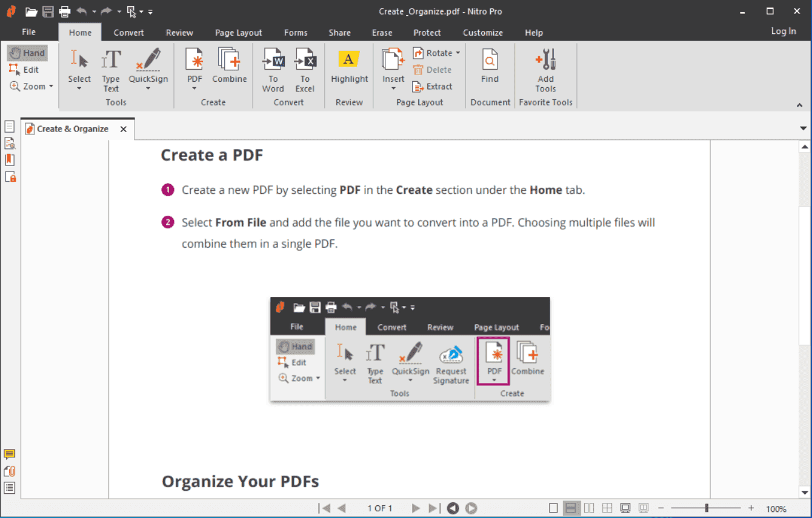Open the Page Layout ribbon tab
812x518 pixels.
click(239, 33)
